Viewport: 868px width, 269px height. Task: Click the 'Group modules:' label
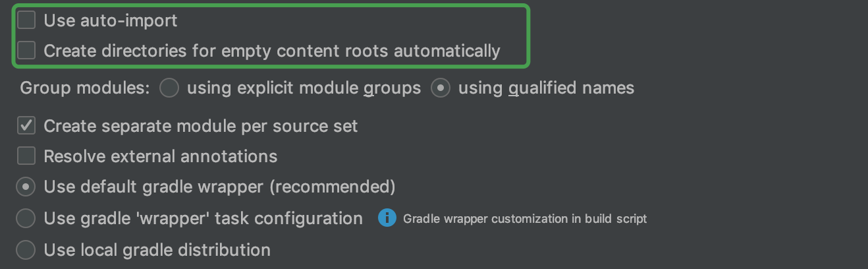click(x=85, y=88)
